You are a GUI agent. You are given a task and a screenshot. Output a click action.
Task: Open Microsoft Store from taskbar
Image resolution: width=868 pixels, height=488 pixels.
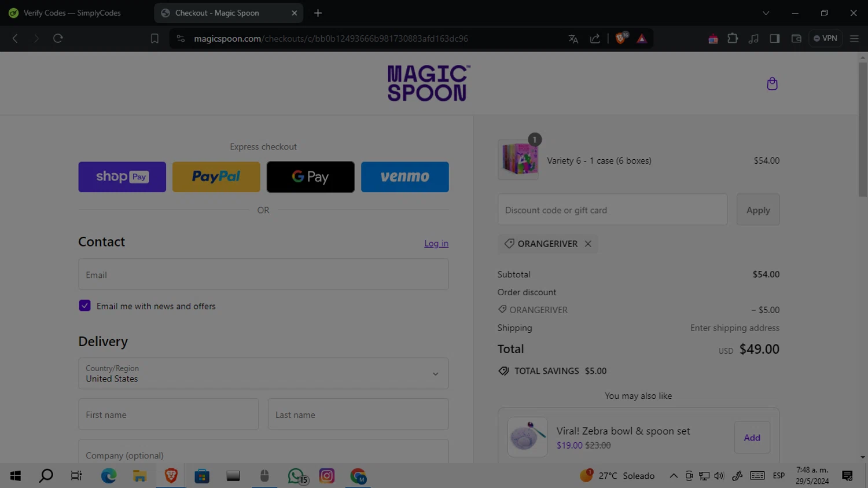coord(202,476)
